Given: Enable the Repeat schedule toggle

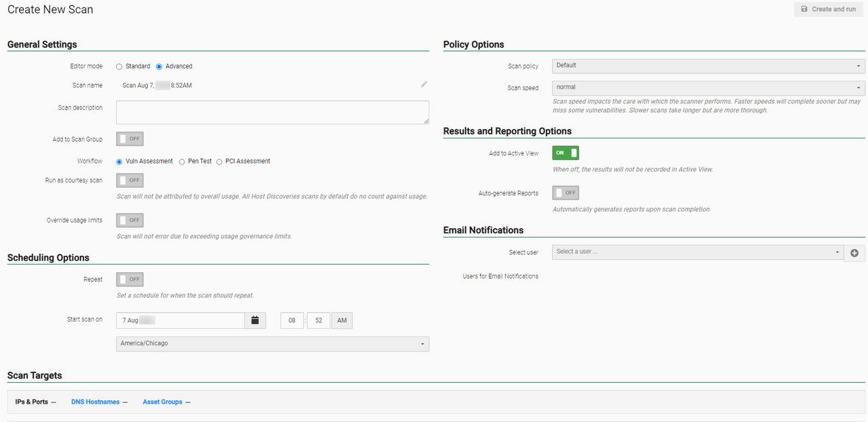Looking at the screenshot, I should point(130,280).
